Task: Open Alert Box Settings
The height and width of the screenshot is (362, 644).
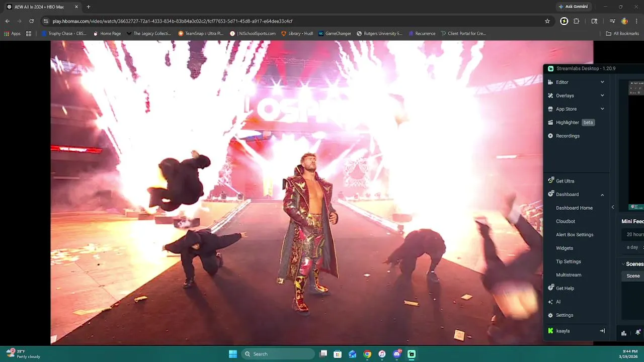Action: click(575, 235)
